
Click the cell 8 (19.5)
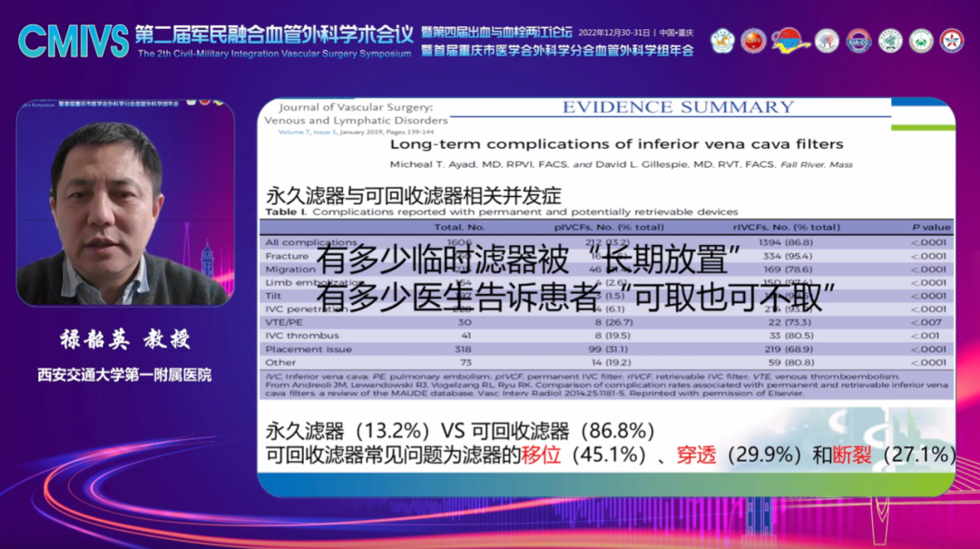613,336
